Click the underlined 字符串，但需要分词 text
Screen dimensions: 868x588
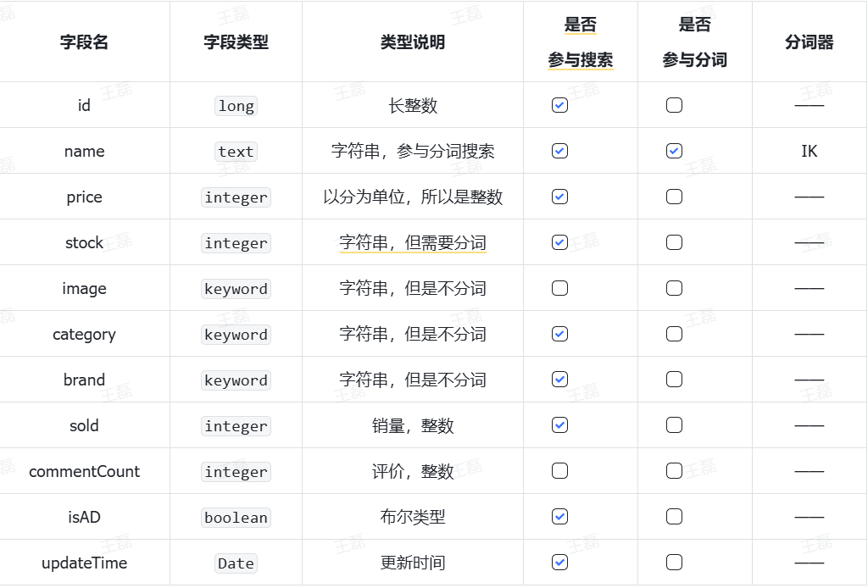412,243
